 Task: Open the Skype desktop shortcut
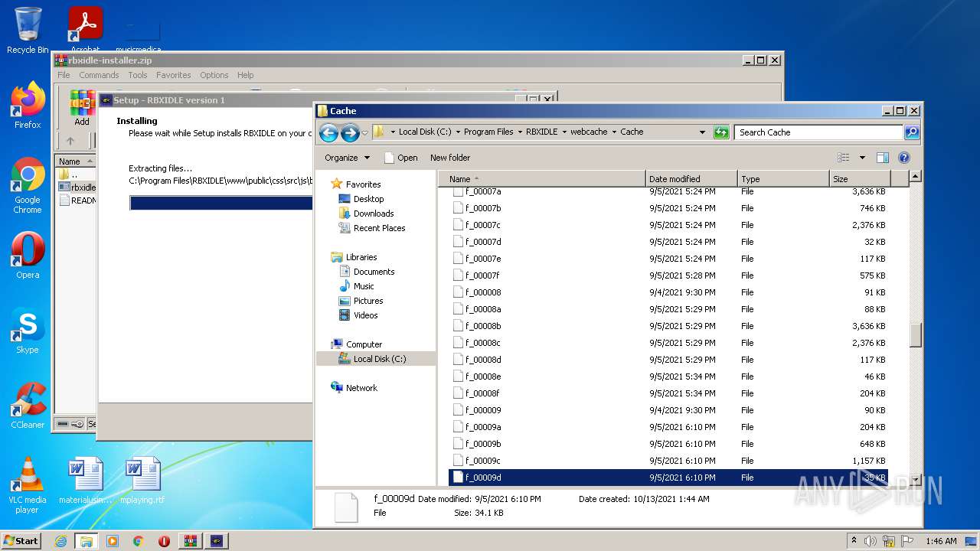(x=28, y=331)
